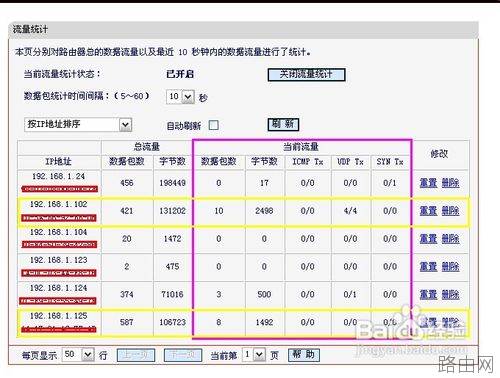Select IP address 192.168.1.125 text
The image size is (500, 378).
pos(59,316)
